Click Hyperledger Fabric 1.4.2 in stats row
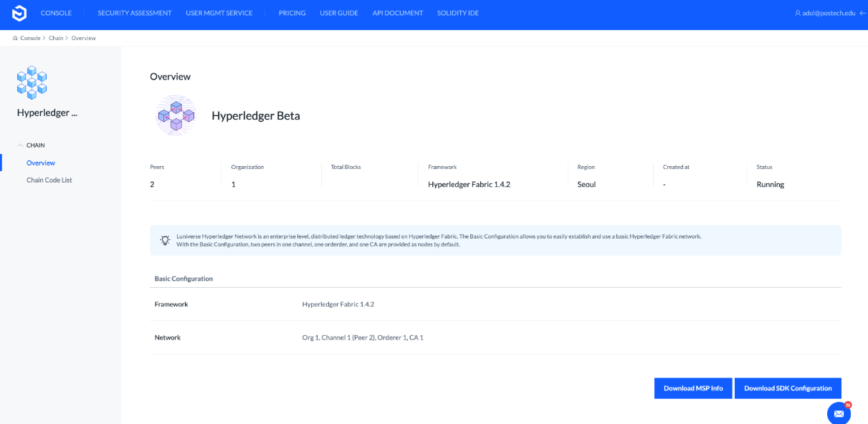 pyautogui.click(x=469, y=184)
